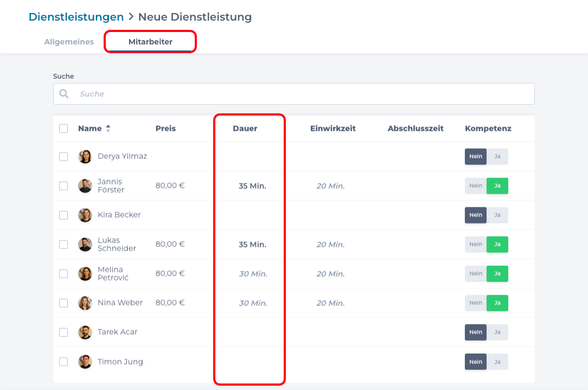Viewport: 588px width, 390px height.
Task: Click Kira Becker's profile avatar
Action: point(85,215)
